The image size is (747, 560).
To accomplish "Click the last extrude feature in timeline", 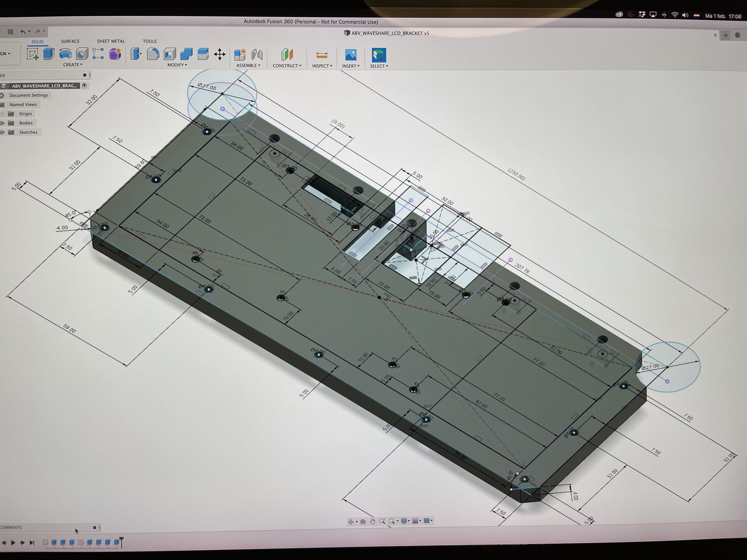I will tap(116, 542).
